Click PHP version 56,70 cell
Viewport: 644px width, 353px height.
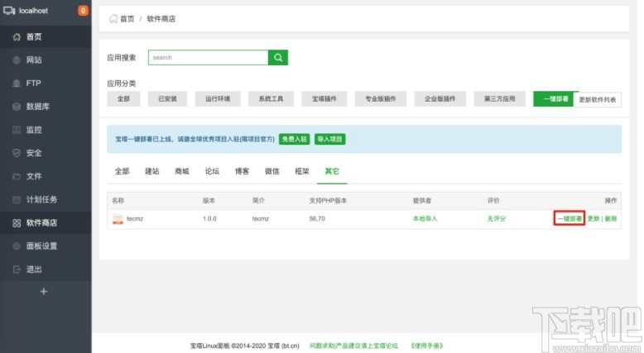click(x=317, y=219)
